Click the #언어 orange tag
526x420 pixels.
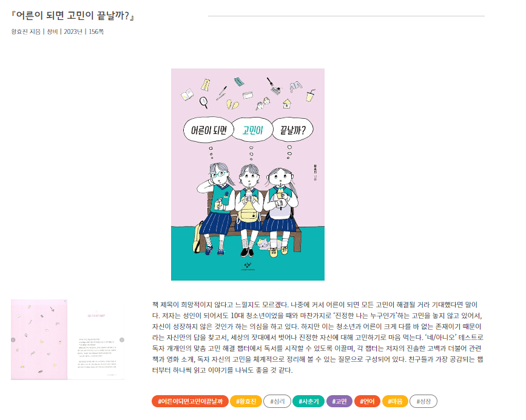click(367, 401)
